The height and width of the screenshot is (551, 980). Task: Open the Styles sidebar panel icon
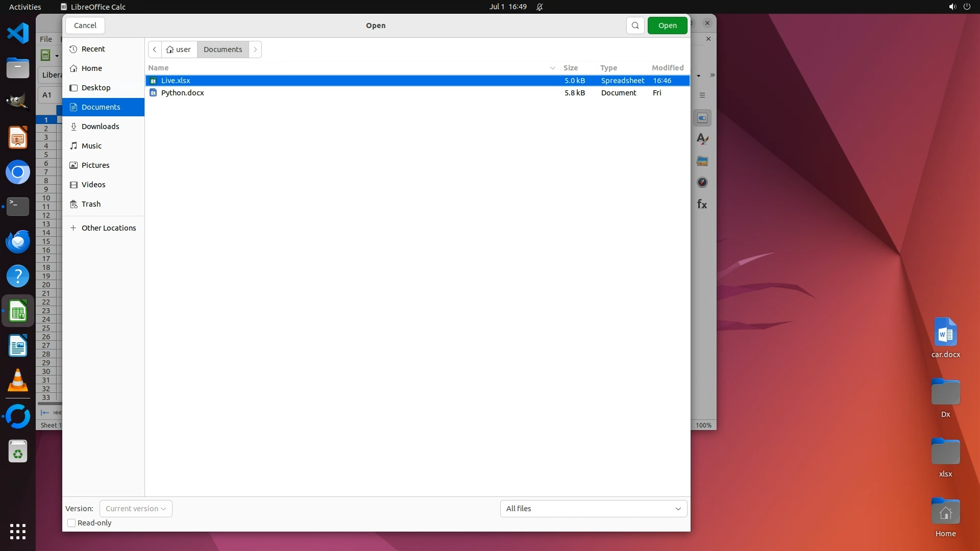coord(702,139)
